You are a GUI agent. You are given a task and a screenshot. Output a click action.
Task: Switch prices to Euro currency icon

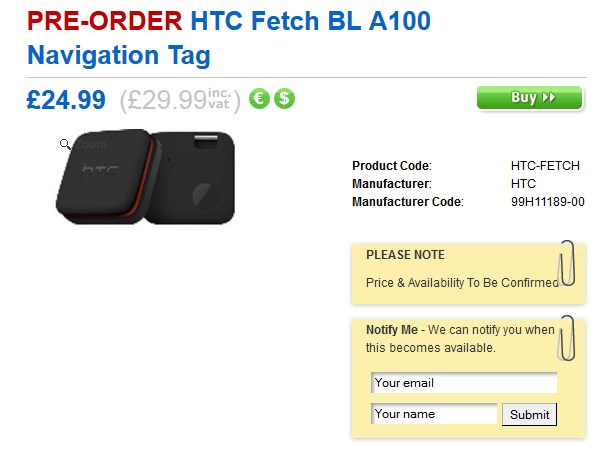(x=260, y=99)
